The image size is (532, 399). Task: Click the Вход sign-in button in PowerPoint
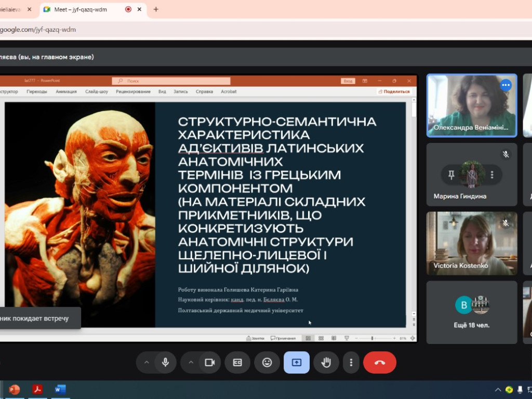point(348,81)
